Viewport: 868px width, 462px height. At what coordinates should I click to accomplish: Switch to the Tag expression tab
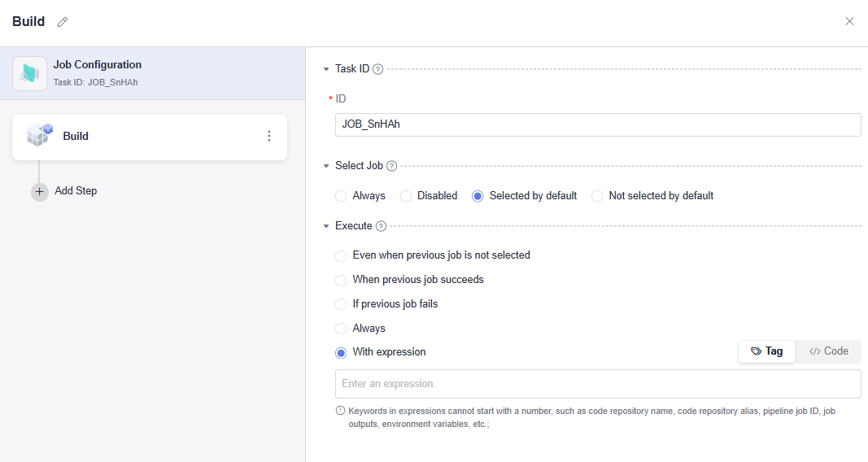click(x=766, y=351)
